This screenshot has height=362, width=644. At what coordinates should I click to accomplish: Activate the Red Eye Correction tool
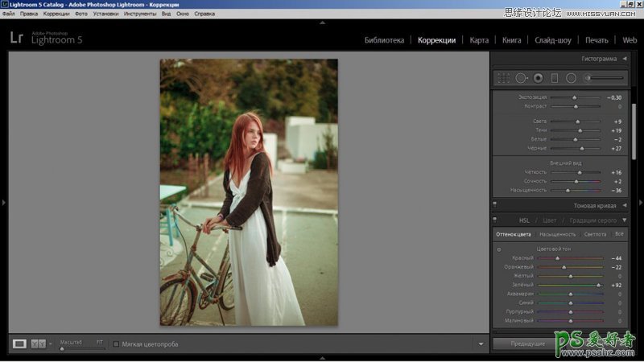pos(538,78)
